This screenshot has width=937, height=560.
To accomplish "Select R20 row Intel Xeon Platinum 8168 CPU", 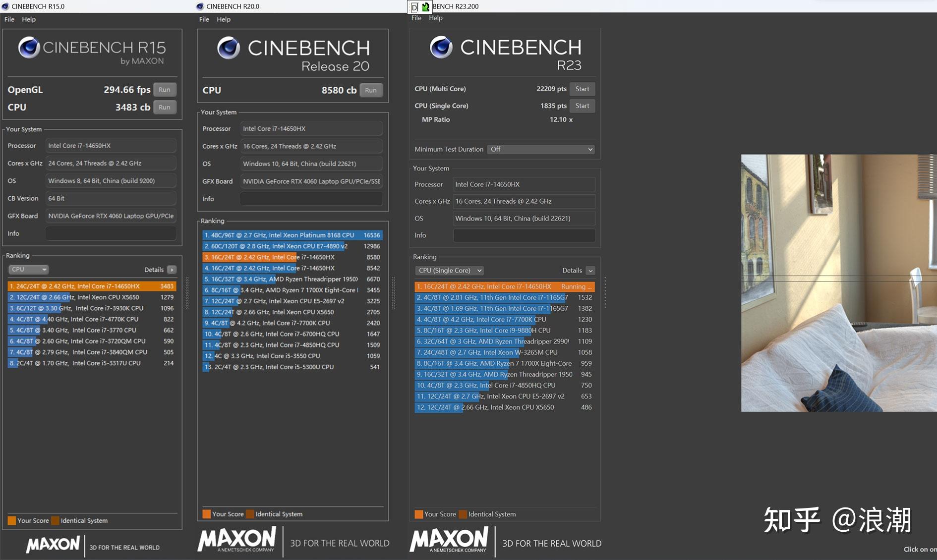I will click(x=293, y=235).
